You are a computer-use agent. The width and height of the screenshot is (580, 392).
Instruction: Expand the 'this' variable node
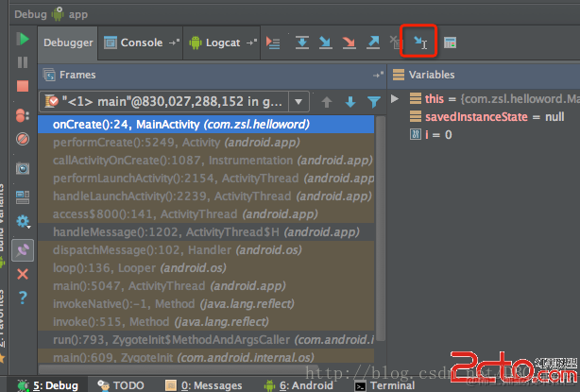395,99
